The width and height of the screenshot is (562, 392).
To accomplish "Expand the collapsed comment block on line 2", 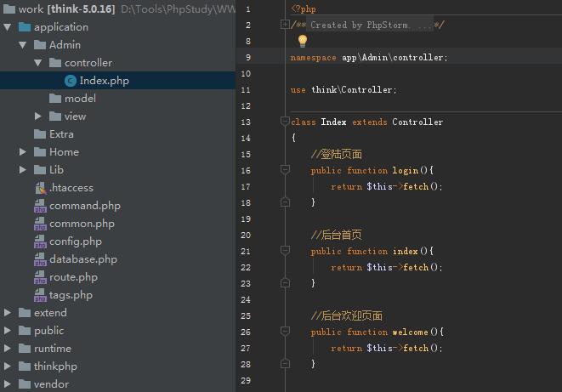I will (x=285, y=25).
